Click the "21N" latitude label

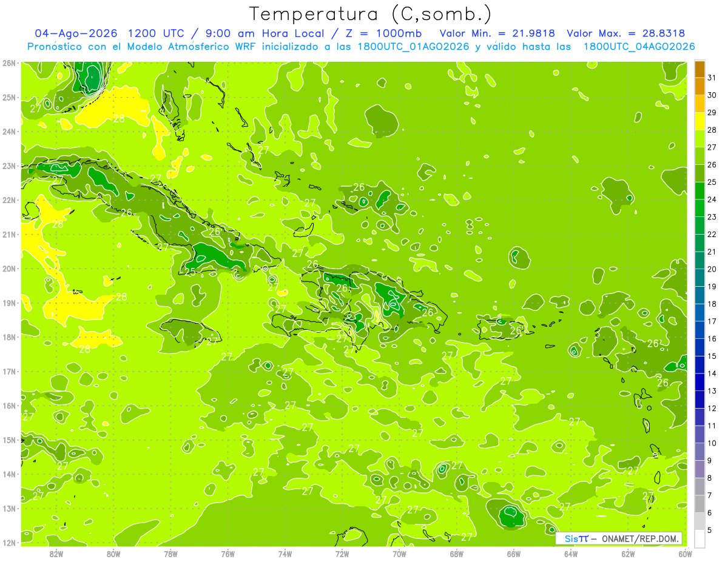(9, 235)
